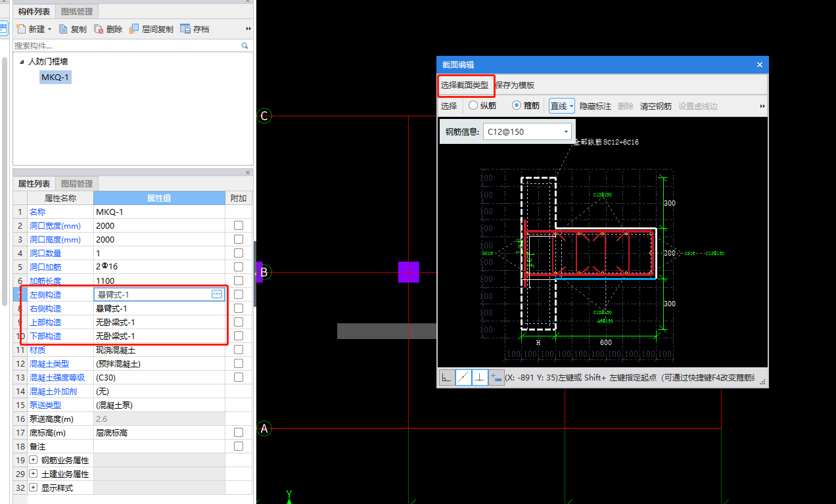836x504 pixels.
Task: Click the partially visible icon on the far-left sidebar
Action: tap(3, 29)
